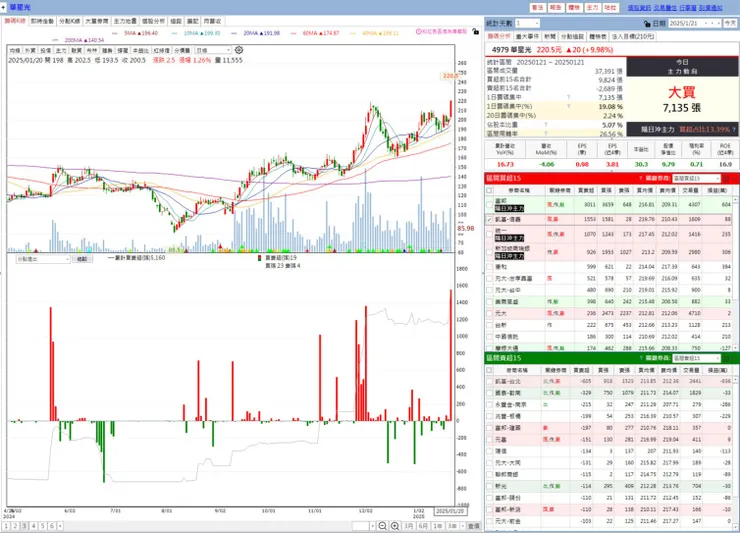This screenshot has width=740, height=533.
Task: Switch to the 主力地圖 tab
Action: point(125,21)
